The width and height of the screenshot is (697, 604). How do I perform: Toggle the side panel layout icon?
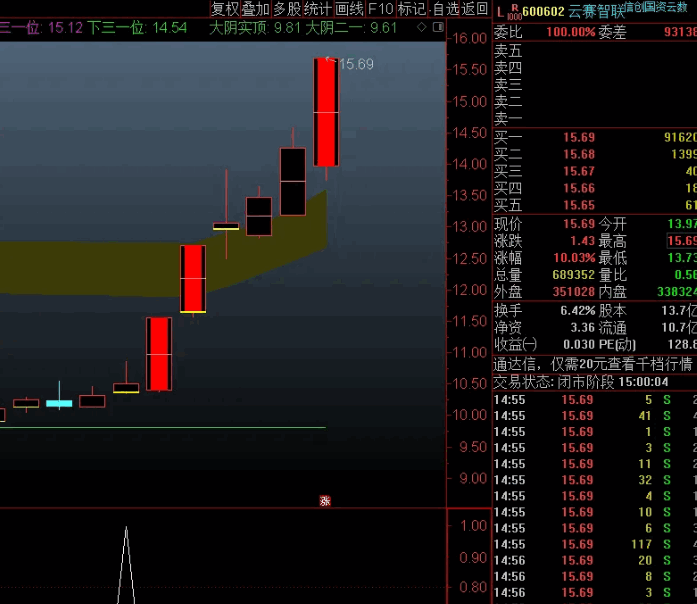[x=438, y=28]
